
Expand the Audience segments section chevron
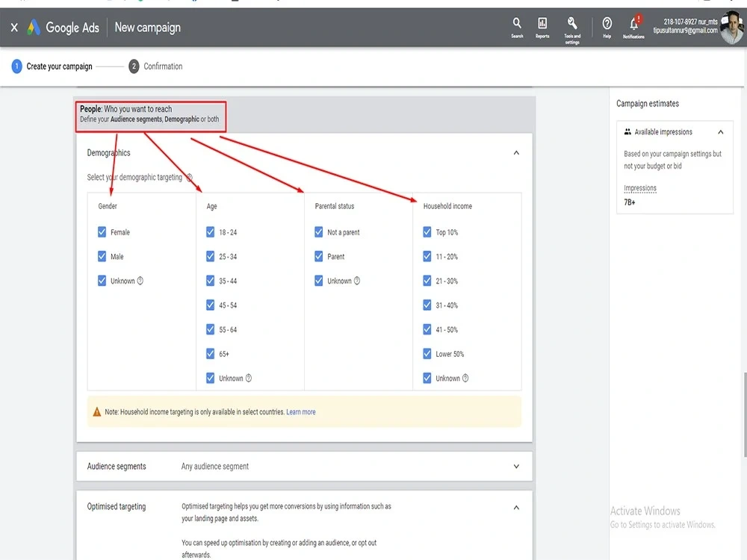coord(516,466)
